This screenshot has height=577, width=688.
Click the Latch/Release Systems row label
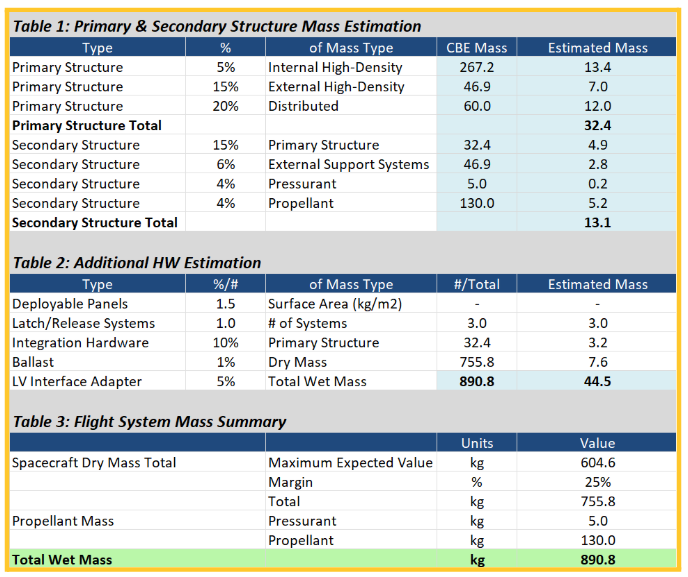83,323
